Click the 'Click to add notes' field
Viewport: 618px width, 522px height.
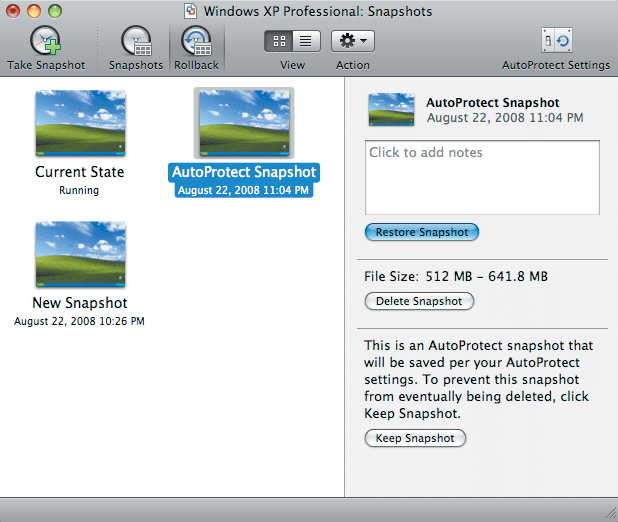click(482, 177)
